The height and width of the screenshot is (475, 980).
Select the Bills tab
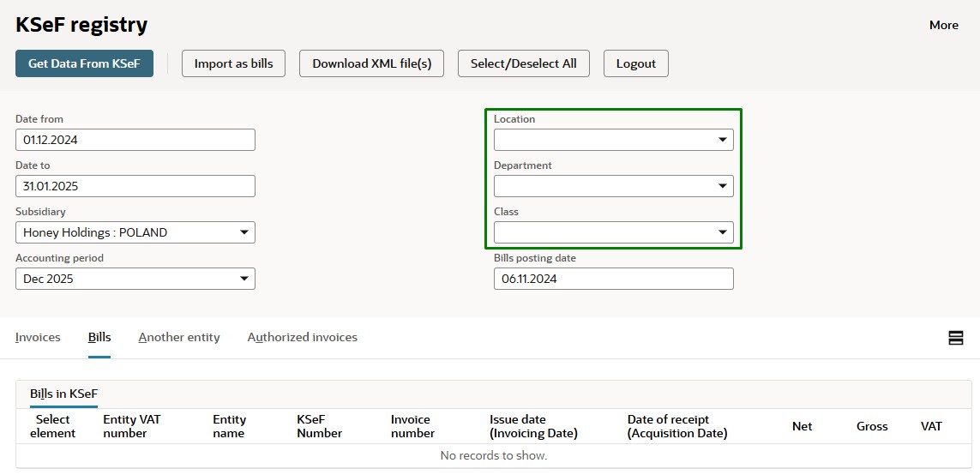(x=99, y=337)
